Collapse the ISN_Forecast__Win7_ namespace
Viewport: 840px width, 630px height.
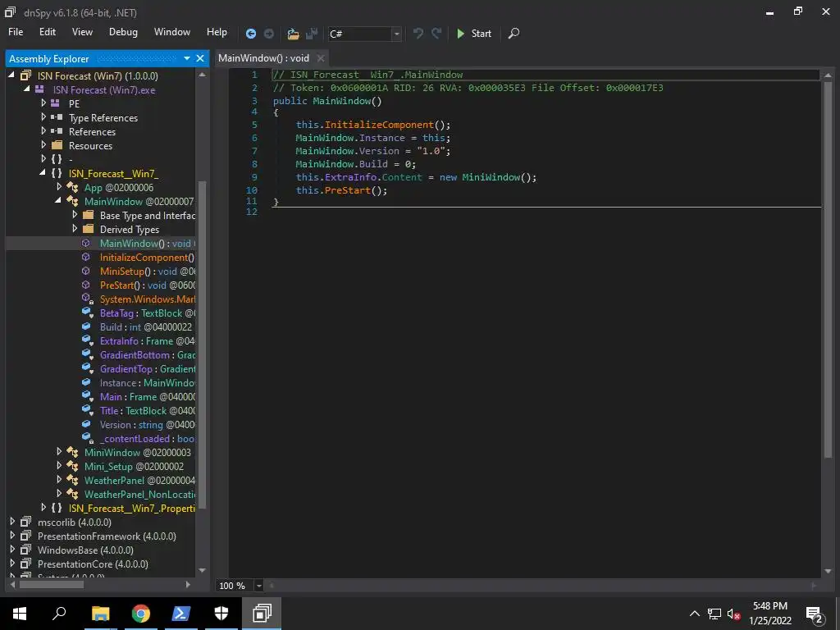[x=43, y=172]
